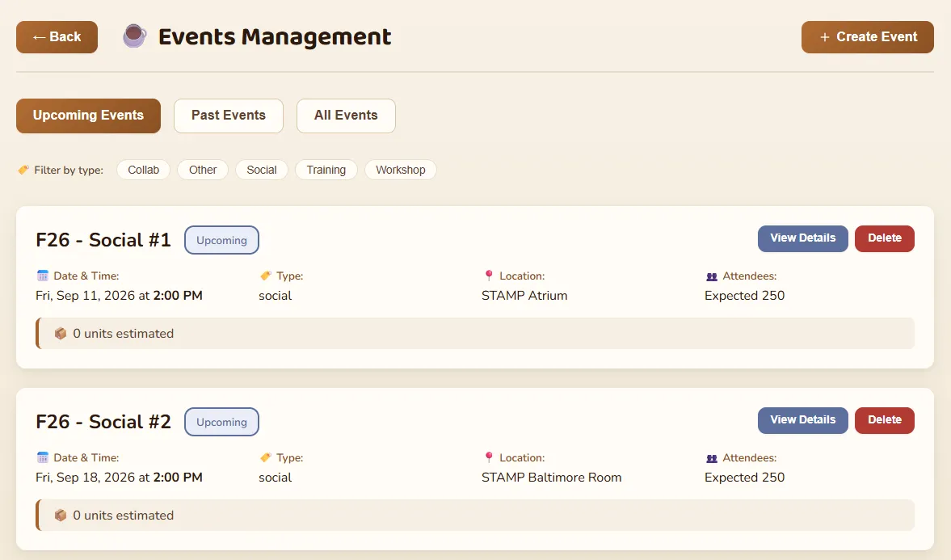View Details for F26 - Social #1
The height and width of the screenshot is (560, 951).
[802, 238]
